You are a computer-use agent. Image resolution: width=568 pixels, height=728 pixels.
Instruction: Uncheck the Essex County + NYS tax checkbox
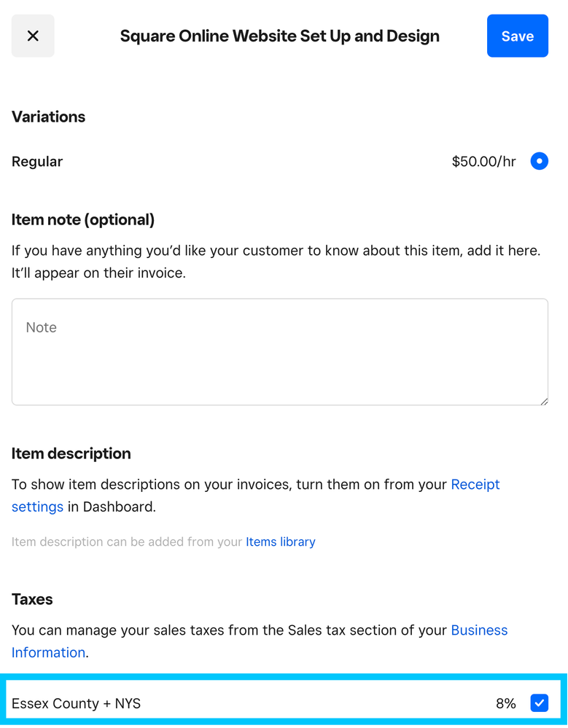click(539, 703)
